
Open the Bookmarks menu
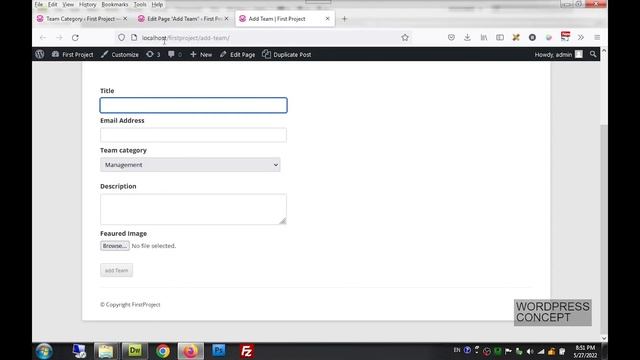coord(115,4)
